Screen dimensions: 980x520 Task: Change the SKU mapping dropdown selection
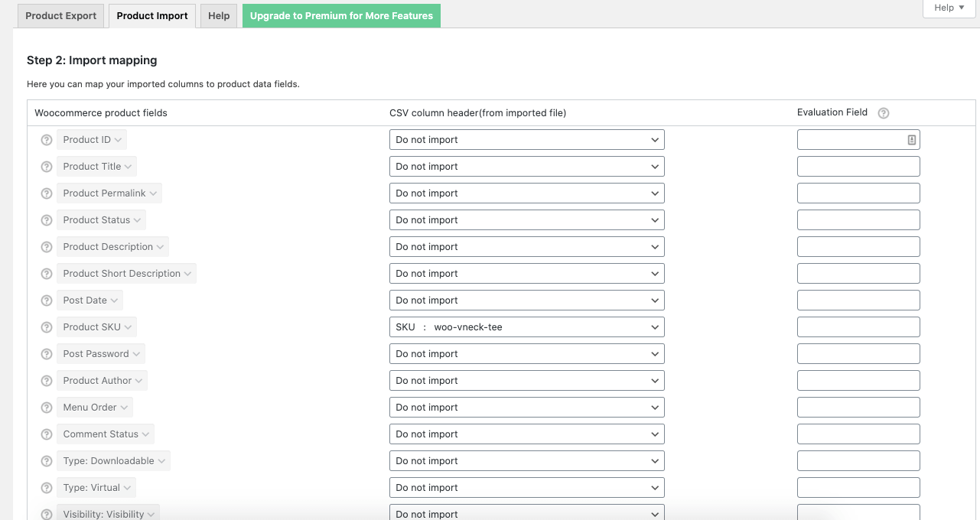526,327
